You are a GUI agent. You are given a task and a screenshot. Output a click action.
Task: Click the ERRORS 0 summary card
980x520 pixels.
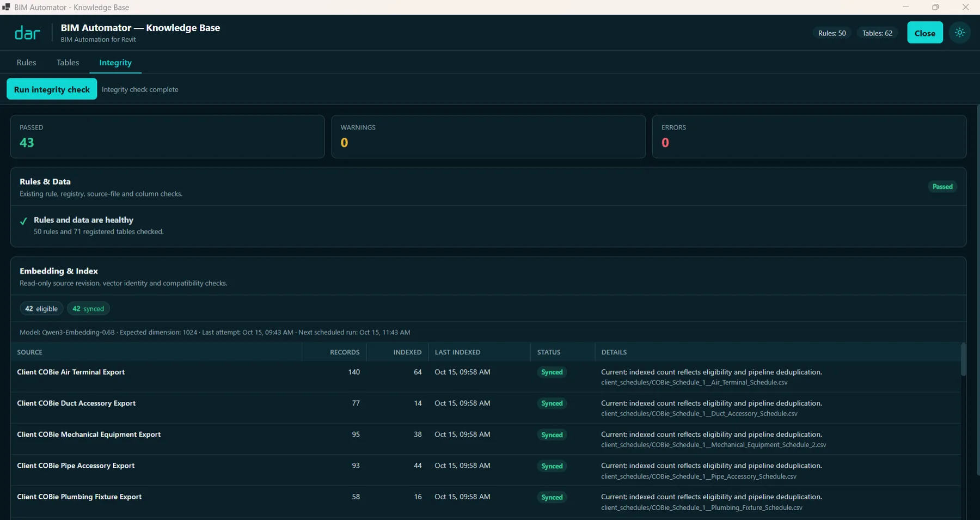point(809,137)
